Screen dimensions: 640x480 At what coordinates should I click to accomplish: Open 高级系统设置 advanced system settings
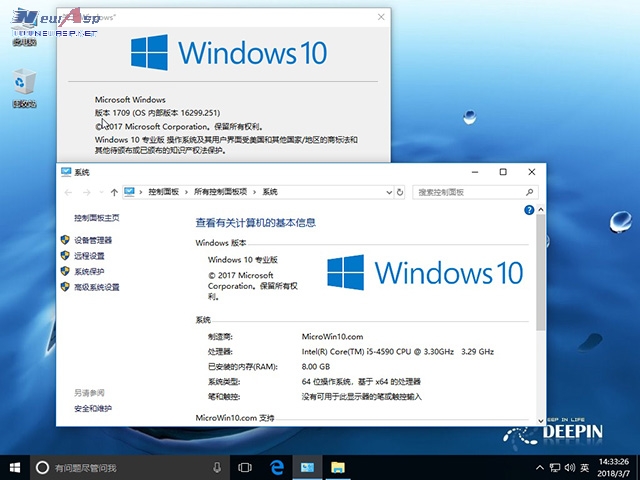96,287
